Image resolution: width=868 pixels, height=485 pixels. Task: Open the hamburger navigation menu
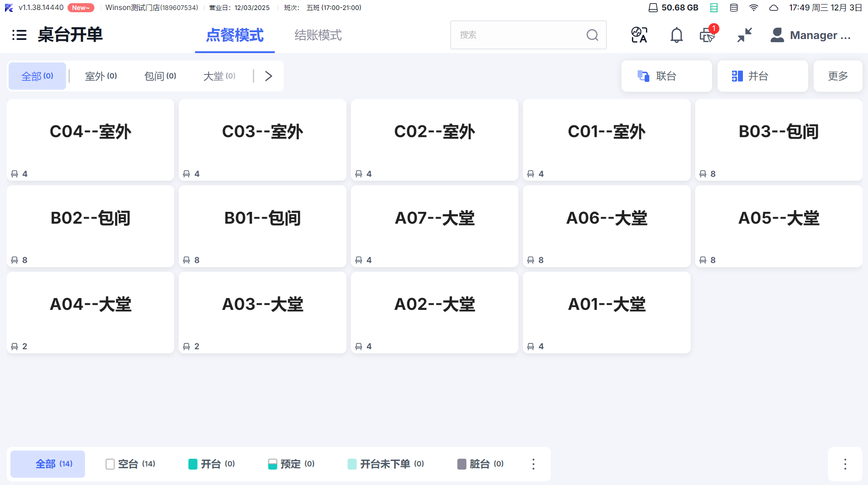[19, 35]
